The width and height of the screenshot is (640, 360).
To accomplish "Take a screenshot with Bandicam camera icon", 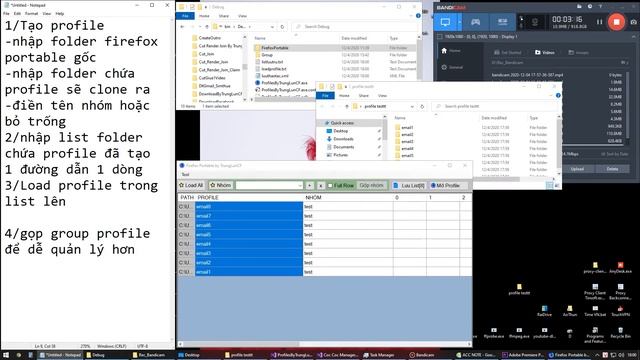I will 633,22.
